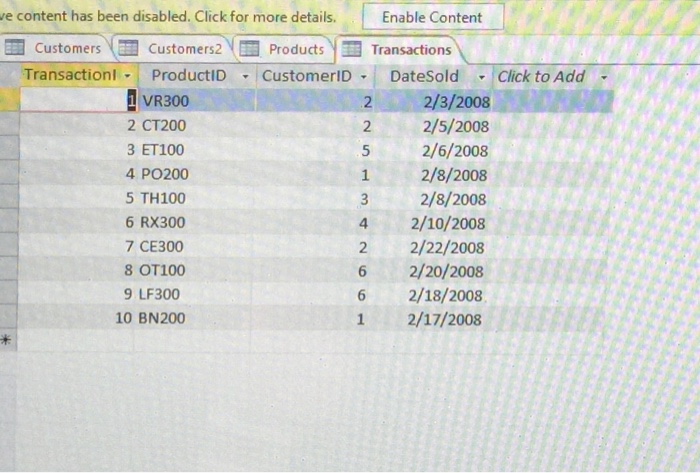Click the 2/8/2008 date in PO200 row
The image size is (700, 473).
point(429,175)
